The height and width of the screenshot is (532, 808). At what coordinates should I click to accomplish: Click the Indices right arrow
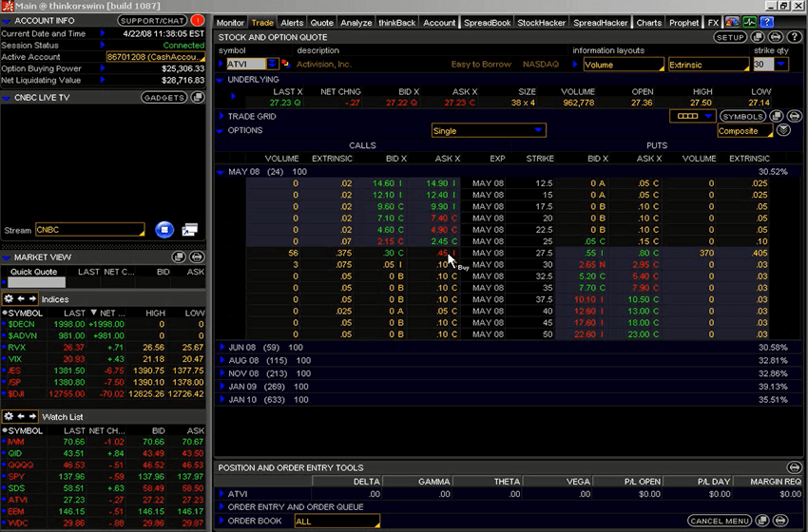32,298
